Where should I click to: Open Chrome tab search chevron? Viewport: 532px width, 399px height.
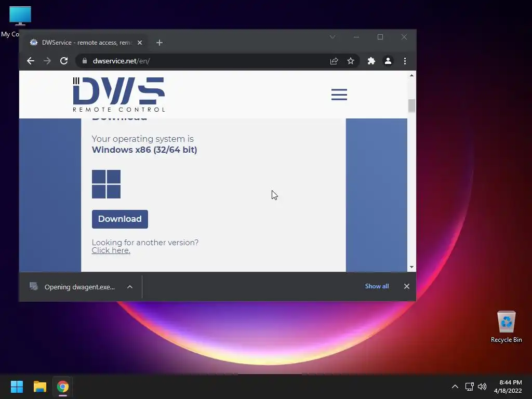pyautogui.click(x=332, y=37)
